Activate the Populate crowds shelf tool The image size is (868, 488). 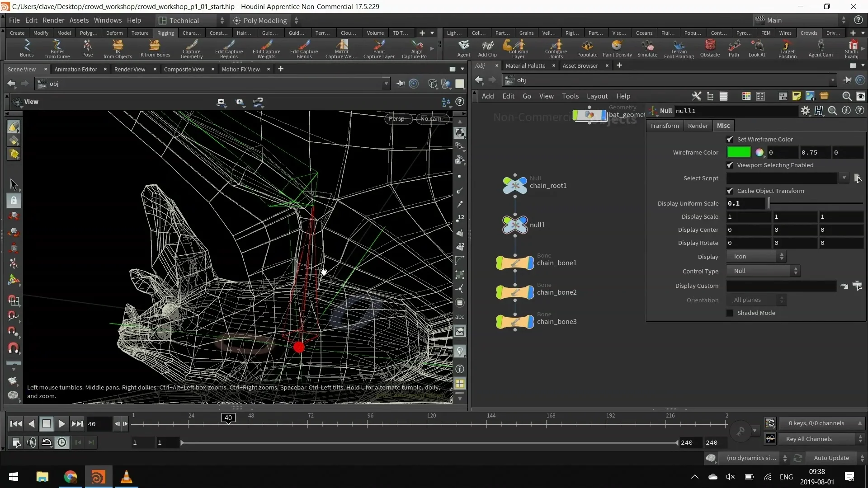point(587,49)
